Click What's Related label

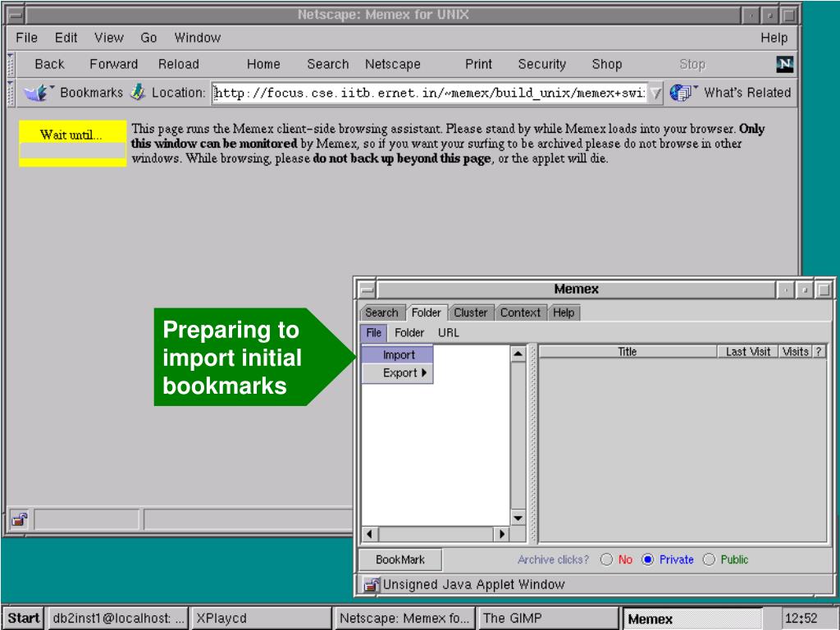747,93
